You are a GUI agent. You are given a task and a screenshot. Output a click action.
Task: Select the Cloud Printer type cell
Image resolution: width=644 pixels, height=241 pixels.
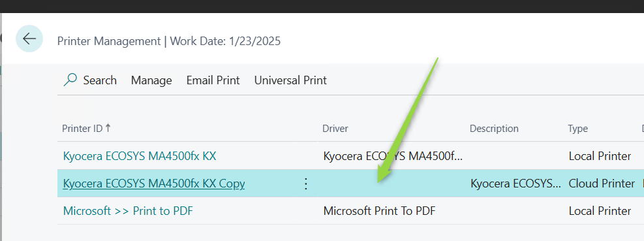(602, 184)
